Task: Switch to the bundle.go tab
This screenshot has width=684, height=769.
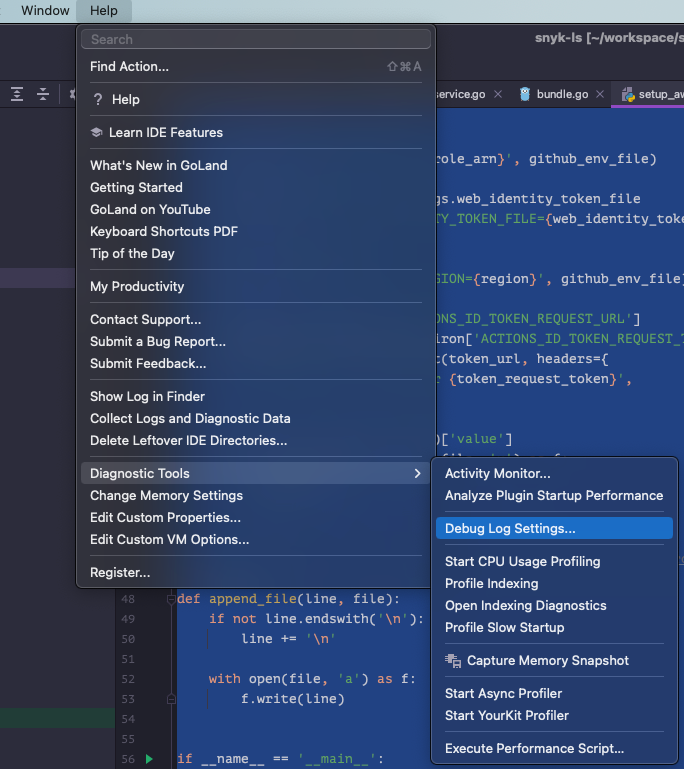Action: click(562, 94)
